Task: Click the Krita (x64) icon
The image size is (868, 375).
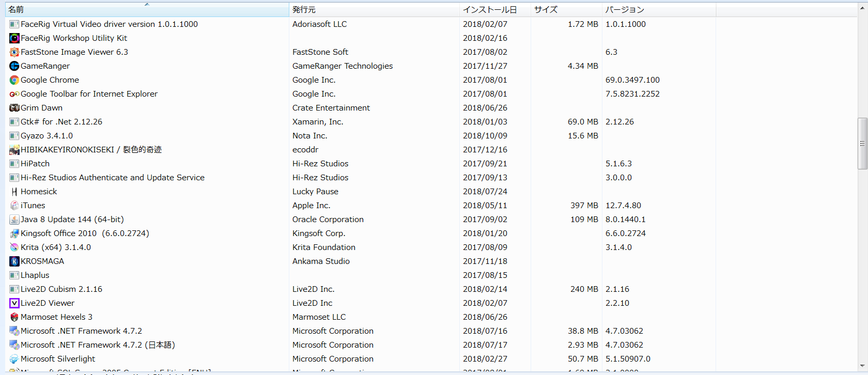Action: point(14,247)
